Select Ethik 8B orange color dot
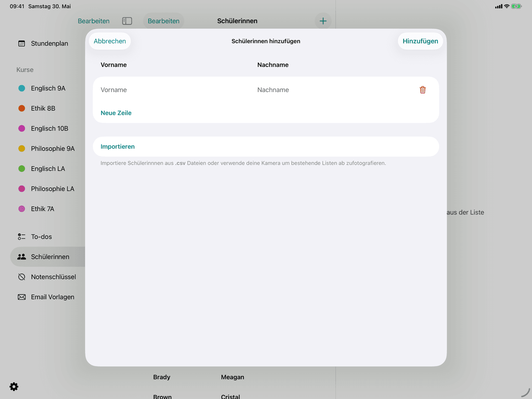532x399 pixels. tap(22, 108)
